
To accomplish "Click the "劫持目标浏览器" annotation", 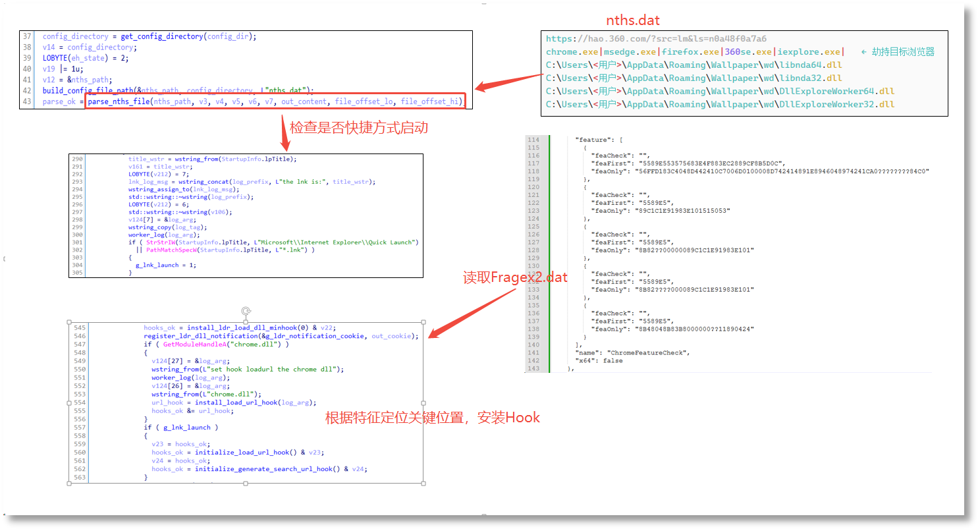I will (x=902, y=52).
